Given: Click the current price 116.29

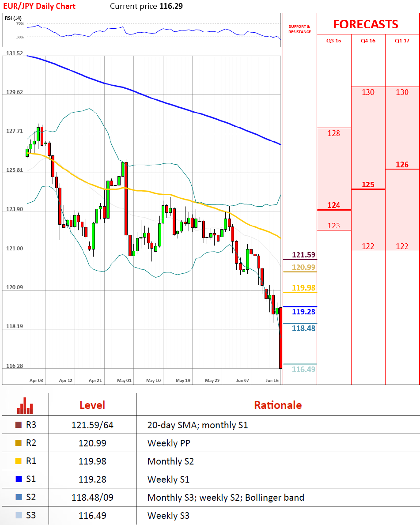Looking at the screenshot, I should tap(171, 6).
